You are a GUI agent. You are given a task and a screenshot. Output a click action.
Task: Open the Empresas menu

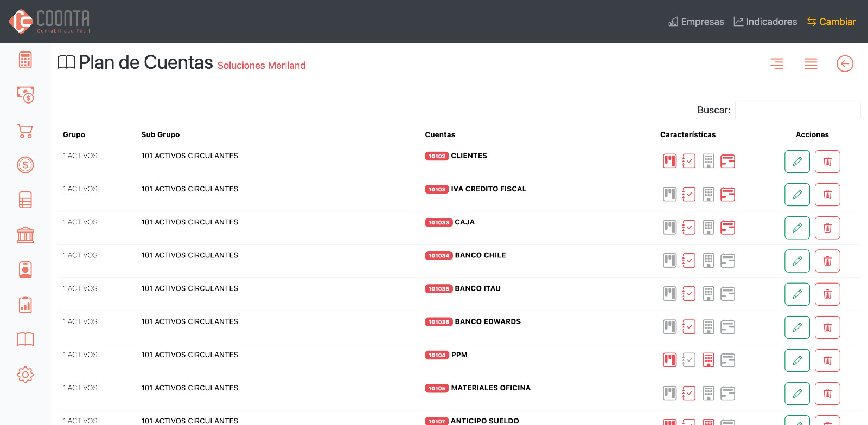click(696, 22)
